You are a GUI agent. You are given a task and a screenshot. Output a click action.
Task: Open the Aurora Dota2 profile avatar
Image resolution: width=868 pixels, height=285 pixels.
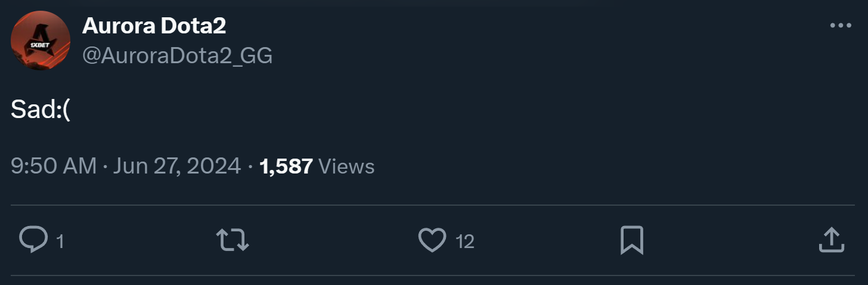pos(41,41)
